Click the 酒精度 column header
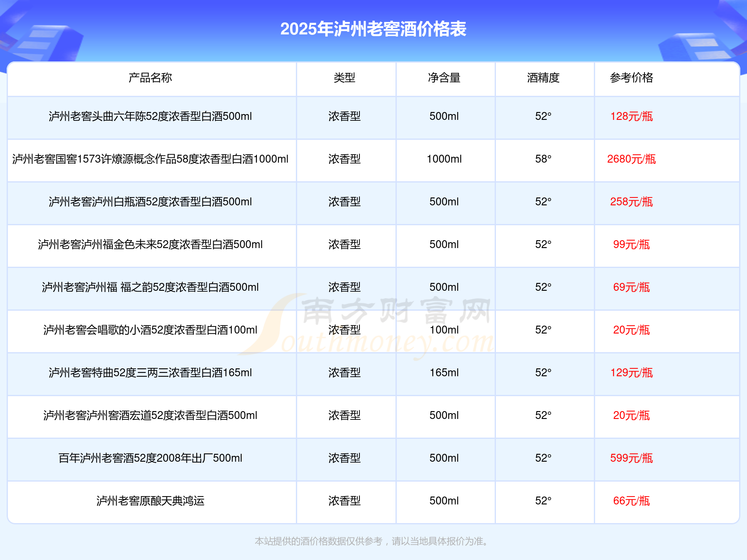The image size is (747, 560). coord(543,78)
